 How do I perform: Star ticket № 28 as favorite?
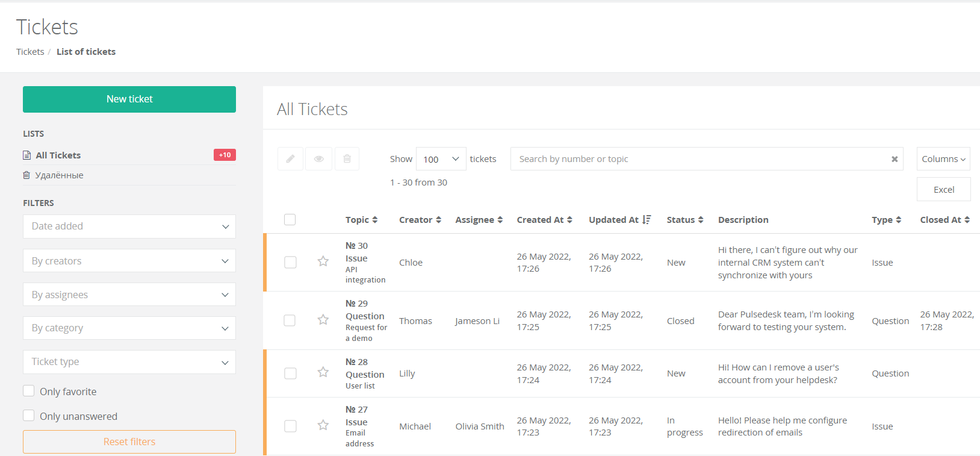pyautogui.click(x=323, y=372)
